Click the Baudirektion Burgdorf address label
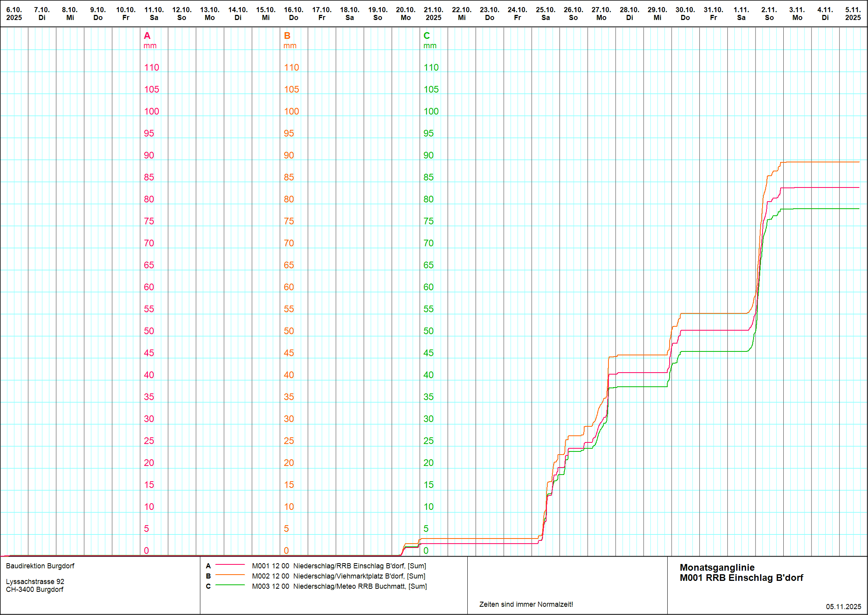Viewport: 868px width, 615px height. (40, 566)
